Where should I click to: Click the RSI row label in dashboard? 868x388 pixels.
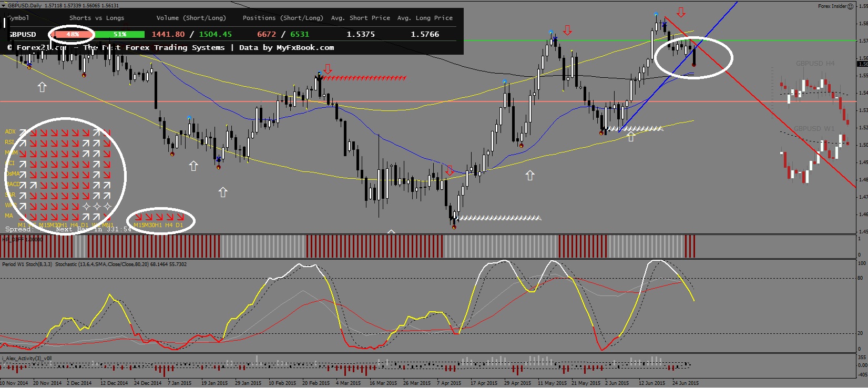click(x=10, y=142)
